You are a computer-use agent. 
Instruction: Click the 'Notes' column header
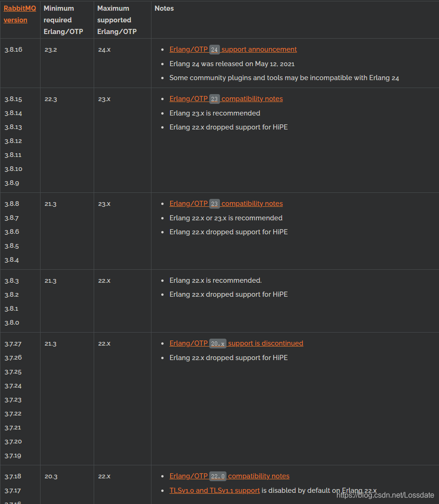164,8
